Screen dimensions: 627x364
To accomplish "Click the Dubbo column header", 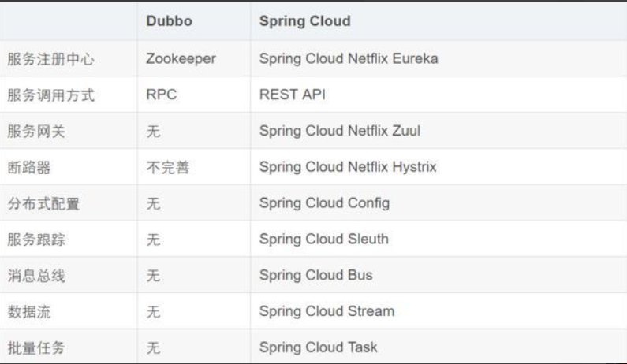I will coord(167,23).
